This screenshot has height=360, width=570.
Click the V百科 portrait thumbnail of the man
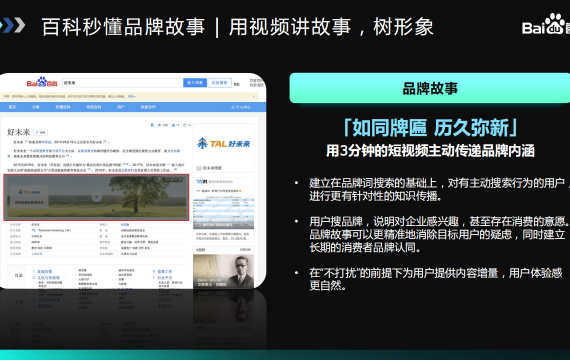224,271
